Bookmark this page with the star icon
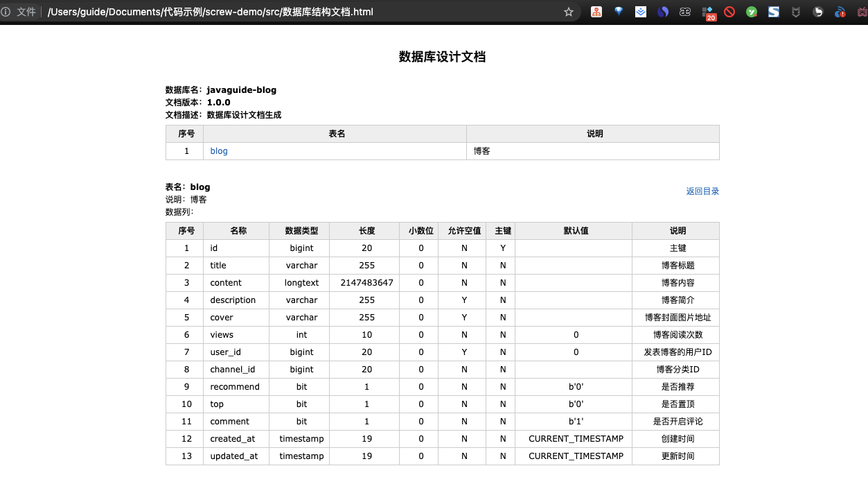 569,12
